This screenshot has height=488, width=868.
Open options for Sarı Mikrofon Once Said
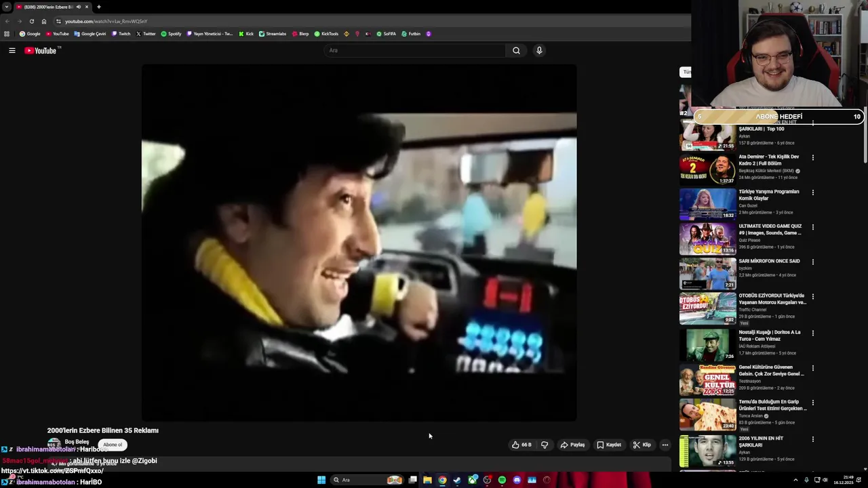pos(813,262)
